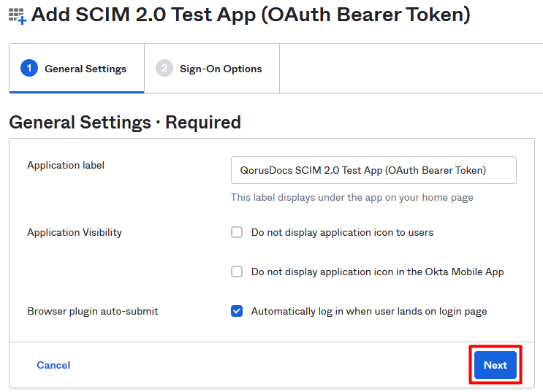Click the hint 'This label displays under the app on your home page'

coord(352,198)
